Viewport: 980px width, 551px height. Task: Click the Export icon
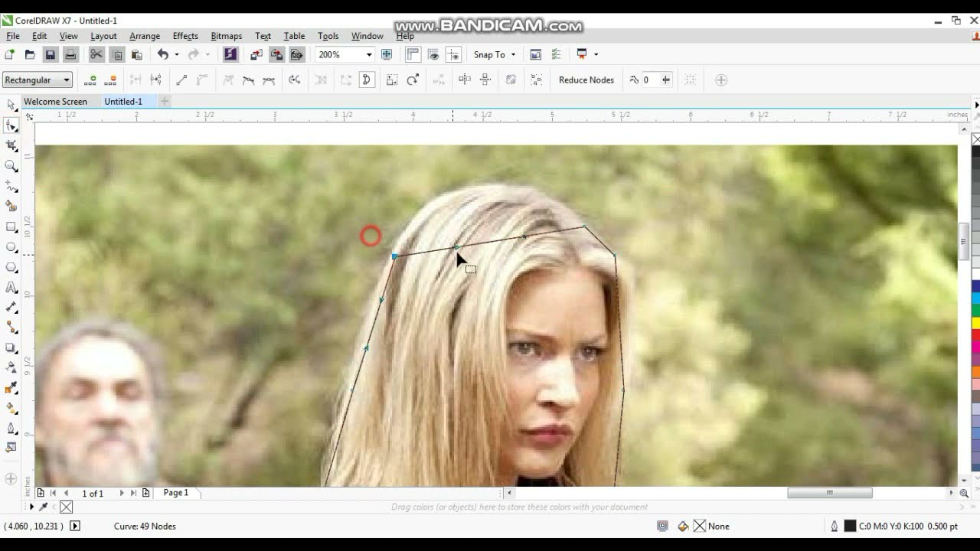pos(276,54)
